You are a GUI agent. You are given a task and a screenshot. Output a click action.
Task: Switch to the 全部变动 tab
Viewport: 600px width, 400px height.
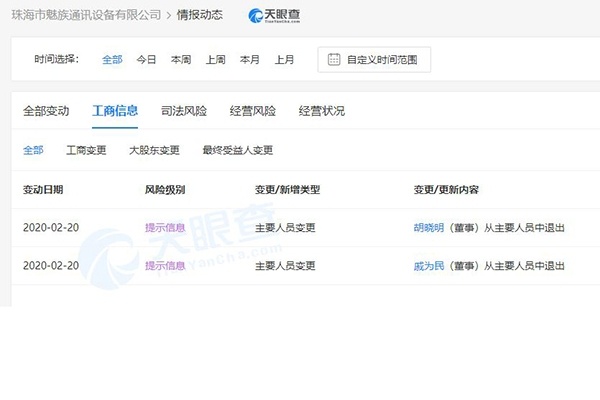tap(46, 111)
